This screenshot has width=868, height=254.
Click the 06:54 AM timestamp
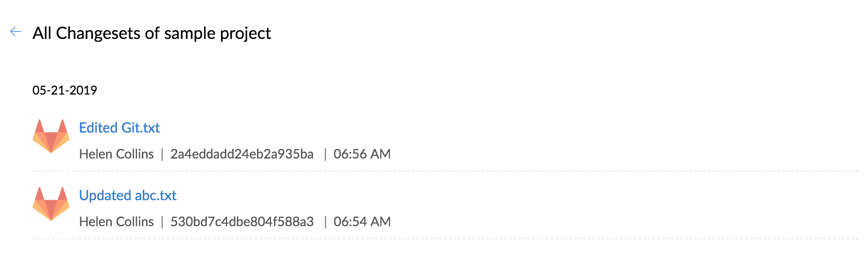[x=362, y=222]
